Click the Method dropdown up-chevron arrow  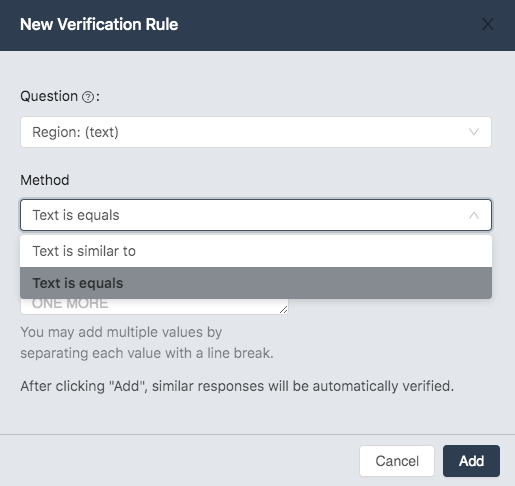tap(474, 215)
